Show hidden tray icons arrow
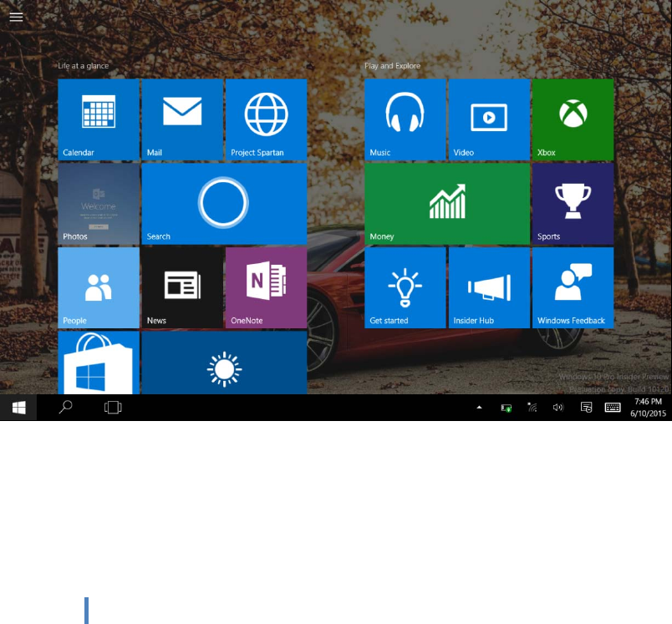This screenshot has height=624, width=672. tap(479, 408)
